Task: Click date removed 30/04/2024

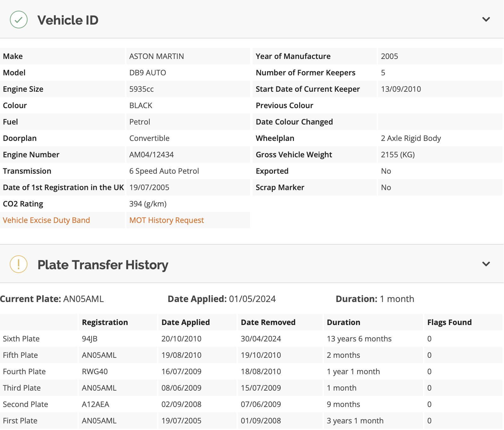Action: (261, 339)
